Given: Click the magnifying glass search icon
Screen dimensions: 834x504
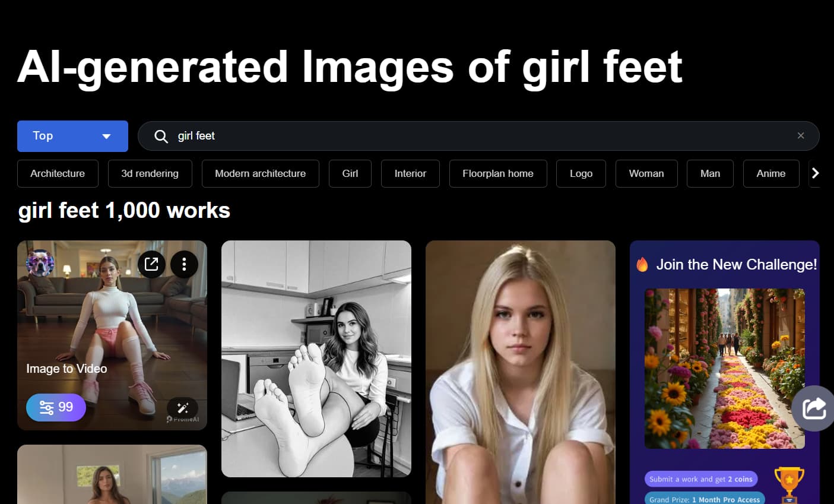Looking at the screenshot, I should click(161, 136).
